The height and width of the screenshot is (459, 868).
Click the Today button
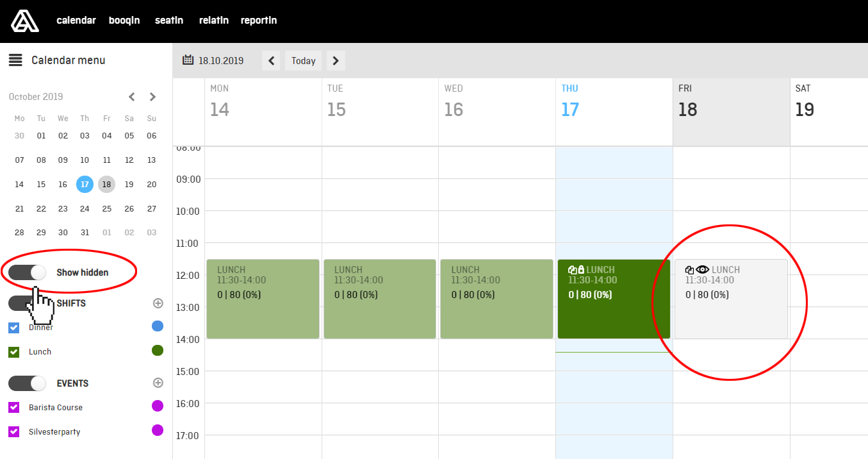(x=303, y=61)
